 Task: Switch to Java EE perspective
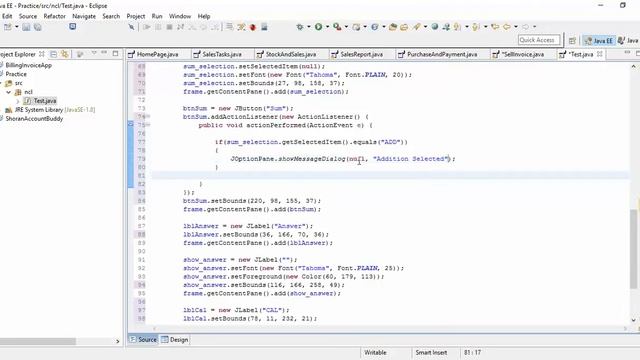point(599,40)
